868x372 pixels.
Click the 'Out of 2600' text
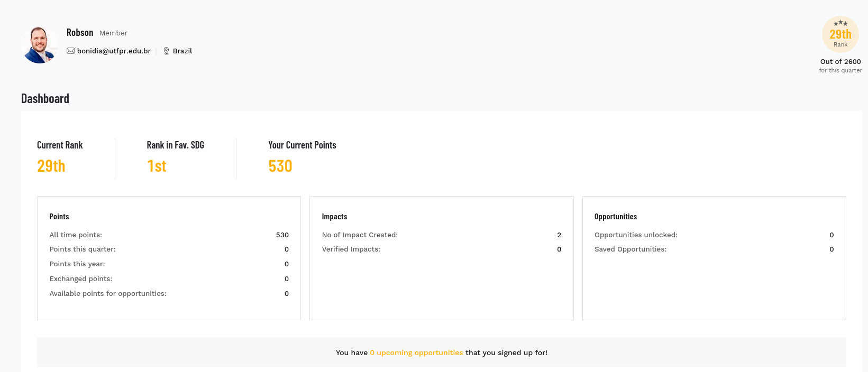tap(840, 62)
